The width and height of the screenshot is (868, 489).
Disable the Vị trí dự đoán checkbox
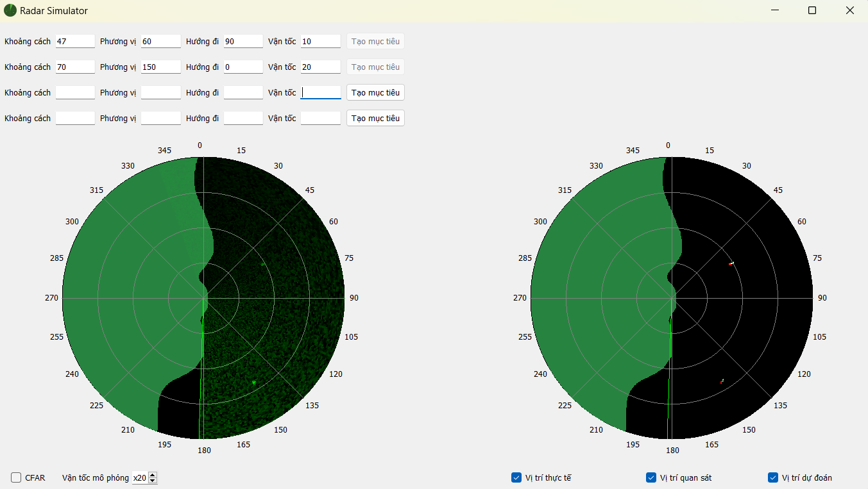click(x=773, y=477)
